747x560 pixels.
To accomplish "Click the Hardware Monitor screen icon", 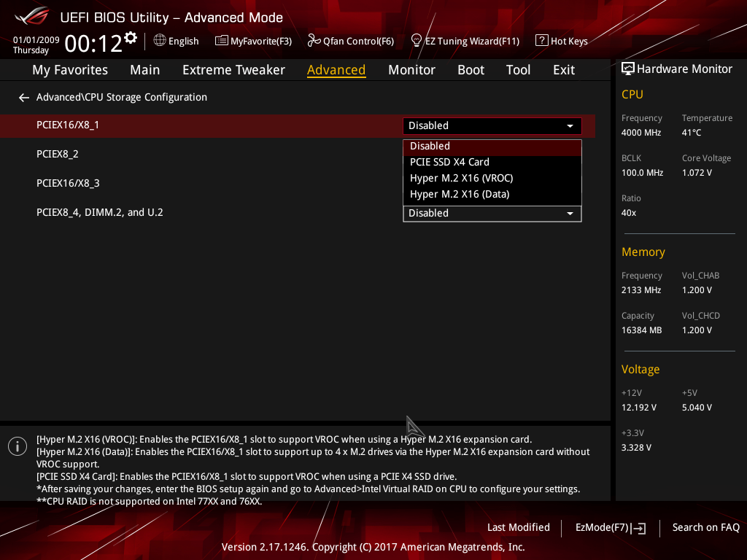I will click(628, 69).
